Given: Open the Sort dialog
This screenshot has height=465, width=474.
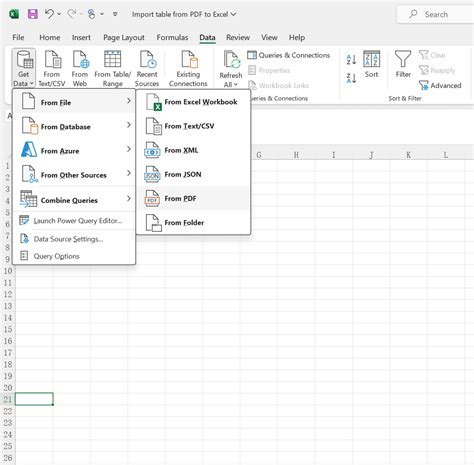Looking at the screenshot, I should tap(371, 65).
